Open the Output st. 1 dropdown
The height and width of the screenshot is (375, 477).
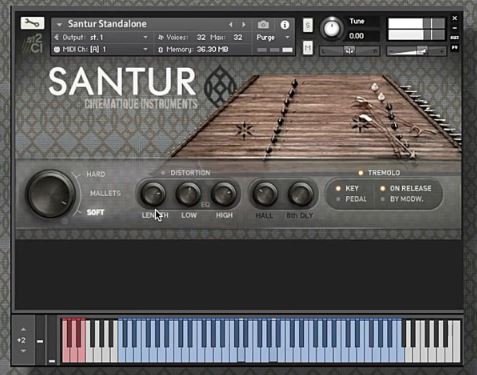tap(102, 37)
